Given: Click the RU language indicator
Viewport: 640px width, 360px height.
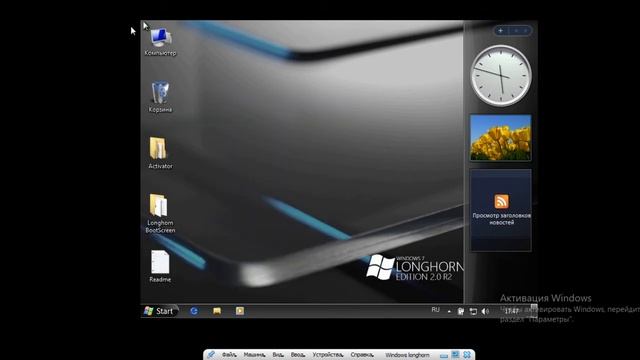Looking at the screenshot, I should click(436, 310).
